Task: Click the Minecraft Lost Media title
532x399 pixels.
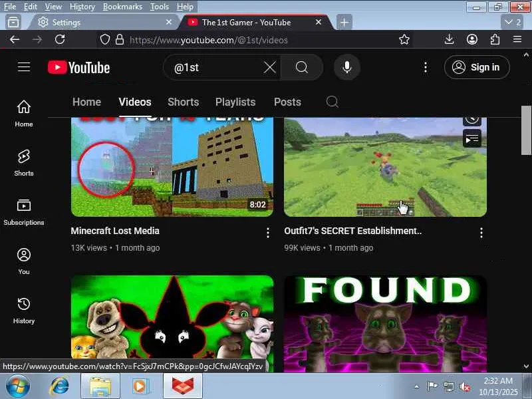Action: (115, 231)
